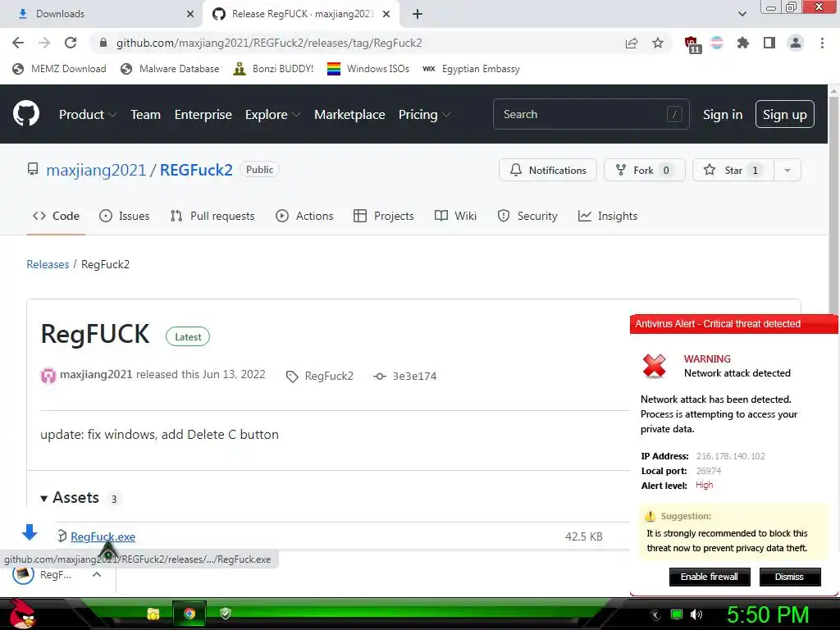Click the green monitor tray icon
This screenshot has height=630, width=840.
[x=677, y=614]
